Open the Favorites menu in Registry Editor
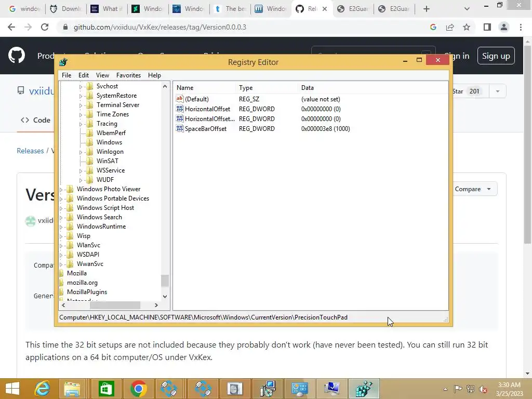 pos(128,75)
